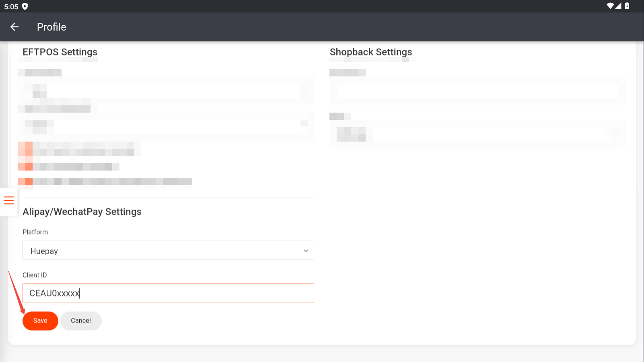This screenshot has width=644, height=362.
Task: Open the second blurred dropdown under Shopback Settings
Action: 477,134
